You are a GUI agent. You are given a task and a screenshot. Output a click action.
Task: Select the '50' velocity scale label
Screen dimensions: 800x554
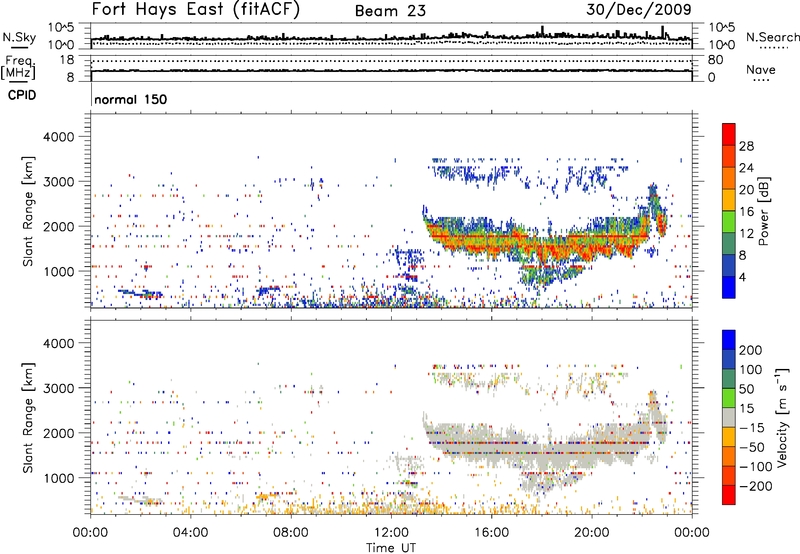(746, 389)
